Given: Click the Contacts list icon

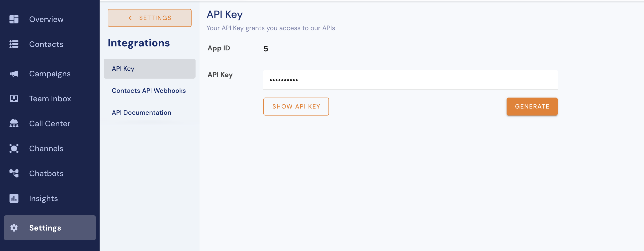Looking at the screenshot, I should click(14, 44).
